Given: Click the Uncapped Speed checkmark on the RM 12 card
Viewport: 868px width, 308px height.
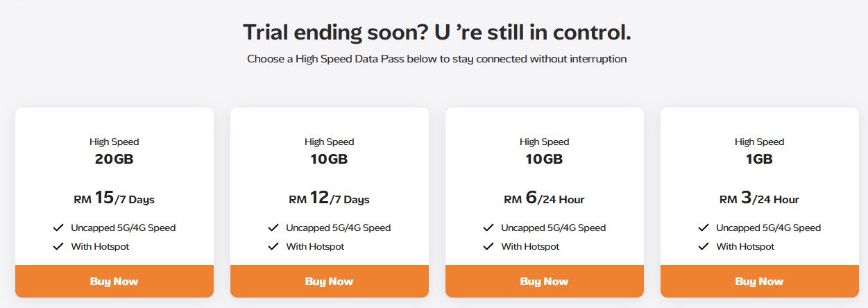Looking at the screenshot, I should pyautogui.click(x=273, y=228).
